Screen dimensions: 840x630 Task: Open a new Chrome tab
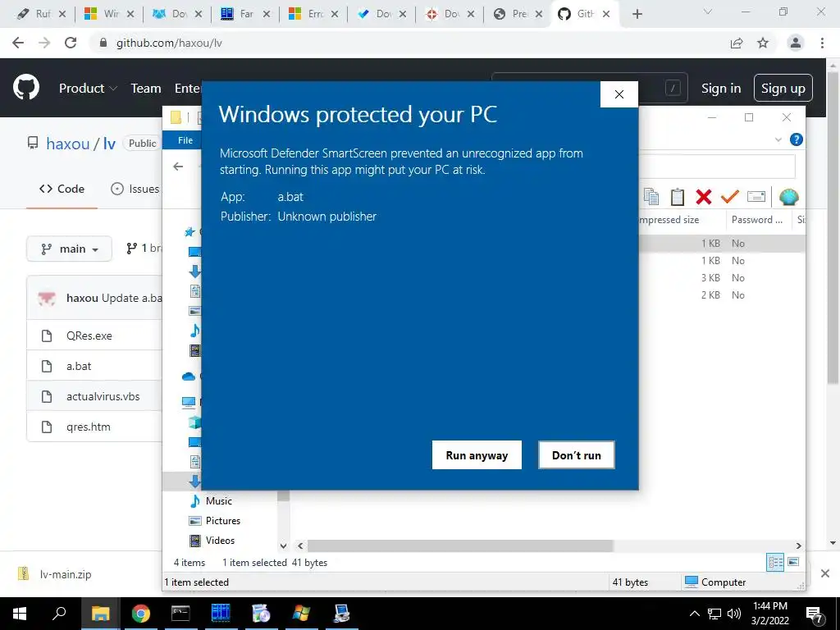[637, 15]
